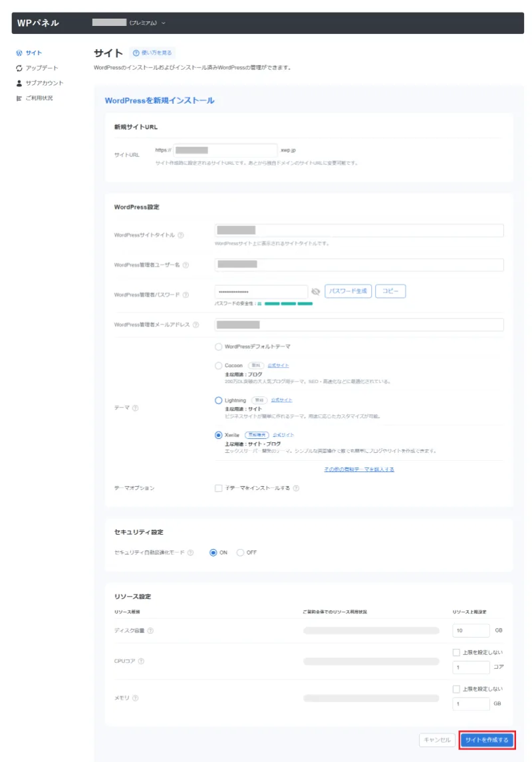Click help icon next to WordPress管理者メールアドレス
532x762 pixels.
pyautogui.click(x=196, y=325)
